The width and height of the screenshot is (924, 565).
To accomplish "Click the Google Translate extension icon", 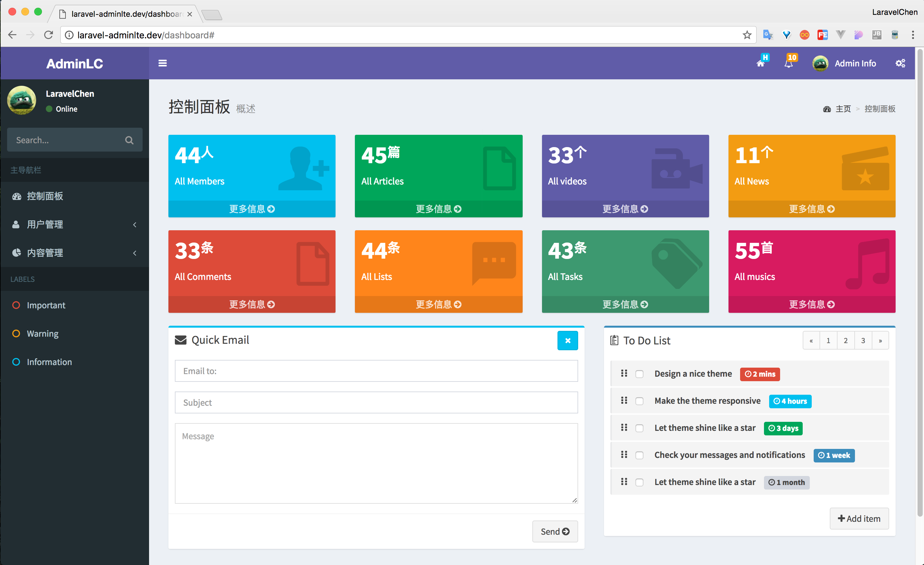I will tap(768, 35).
